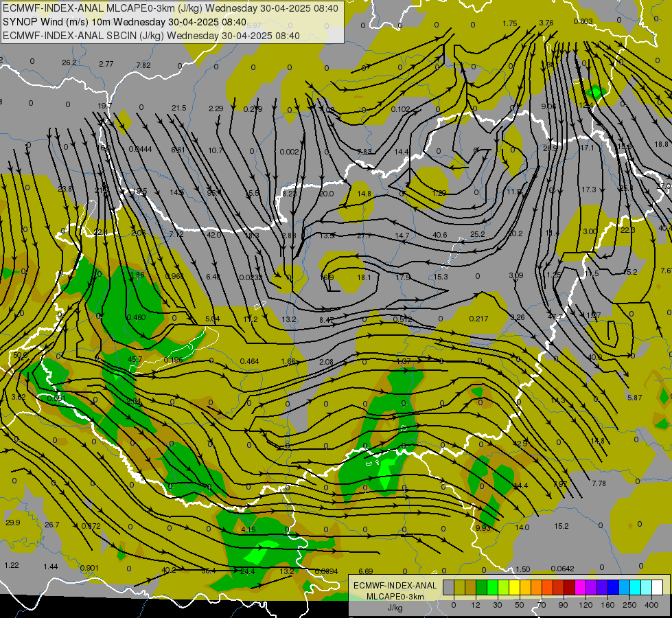
Task: Click the SYNOP Wind 10m title line
Action: pyautogui.click(x=124, y=22)
